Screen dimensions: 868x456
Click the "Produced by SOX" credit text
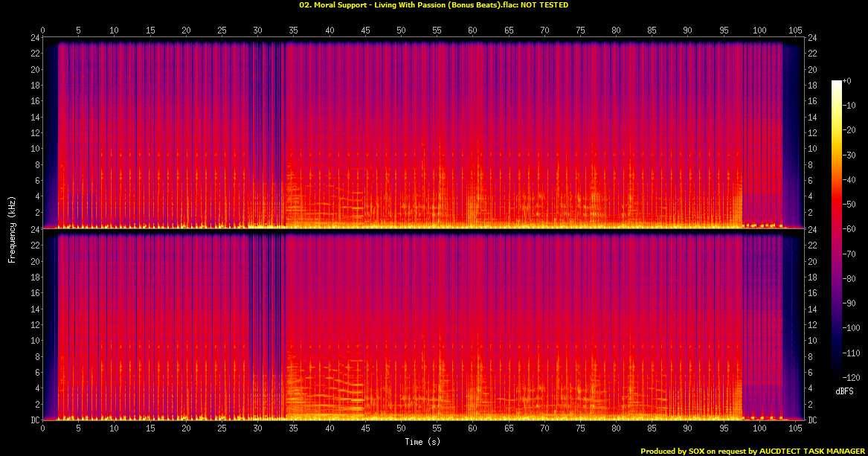click(752, 451)
